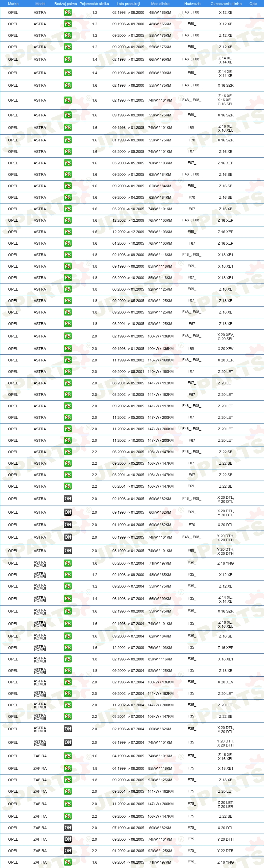The height and width of the screenshot is (868, 264).
Task: Click diesel ON icon in Astra F69_ 60kW / 82KM row
Action: (68, 512)
